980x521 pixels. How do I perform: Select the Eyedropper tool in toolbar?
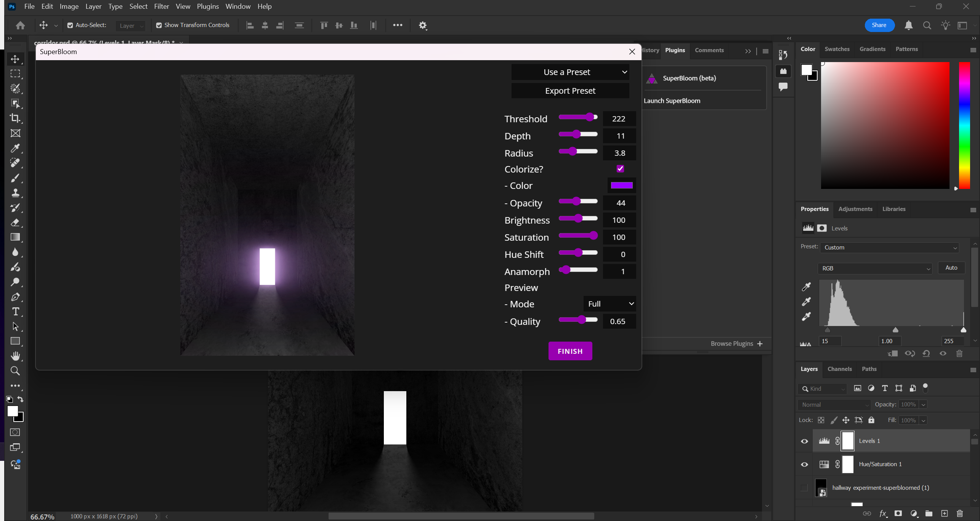tap(15, 148)
